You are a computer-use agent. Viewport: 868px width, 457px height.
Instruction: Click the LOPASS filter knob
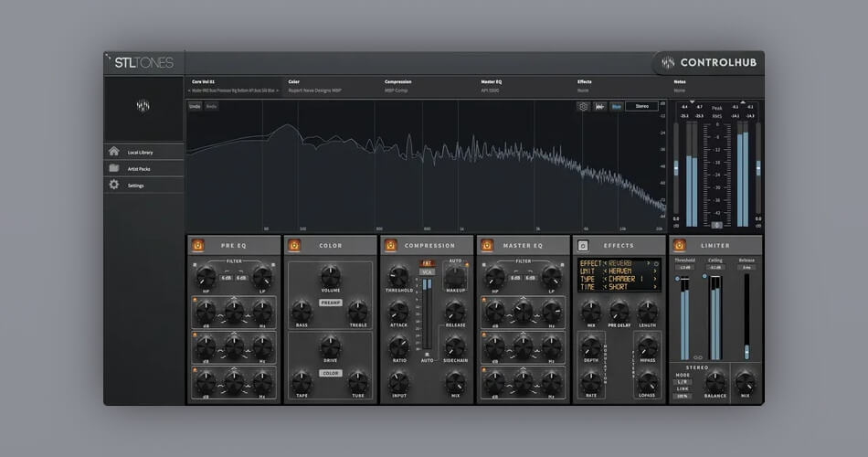[647, 382]
